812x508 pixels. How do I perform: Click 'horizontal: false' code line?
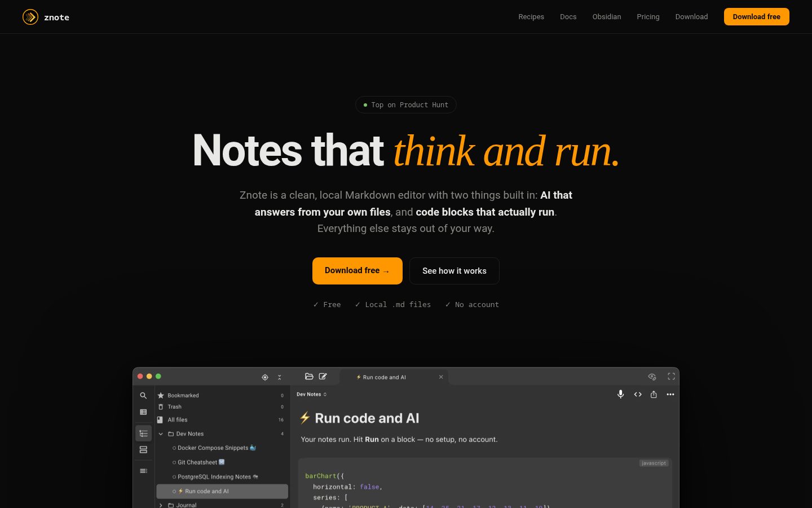(348, 487)
